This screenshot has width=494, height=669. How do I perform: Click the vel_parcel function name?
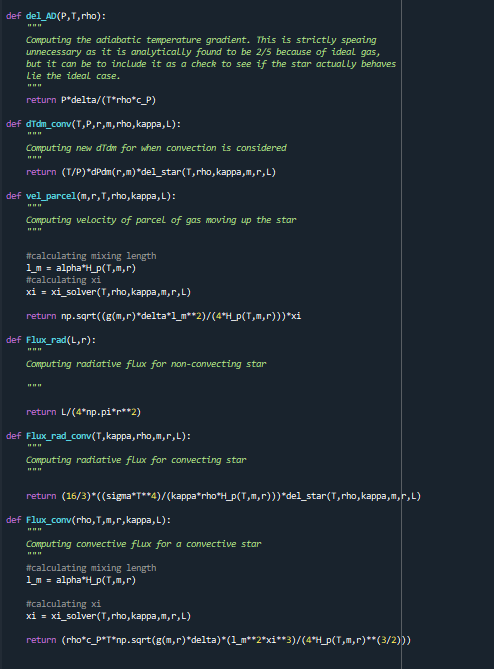[51, 196]
